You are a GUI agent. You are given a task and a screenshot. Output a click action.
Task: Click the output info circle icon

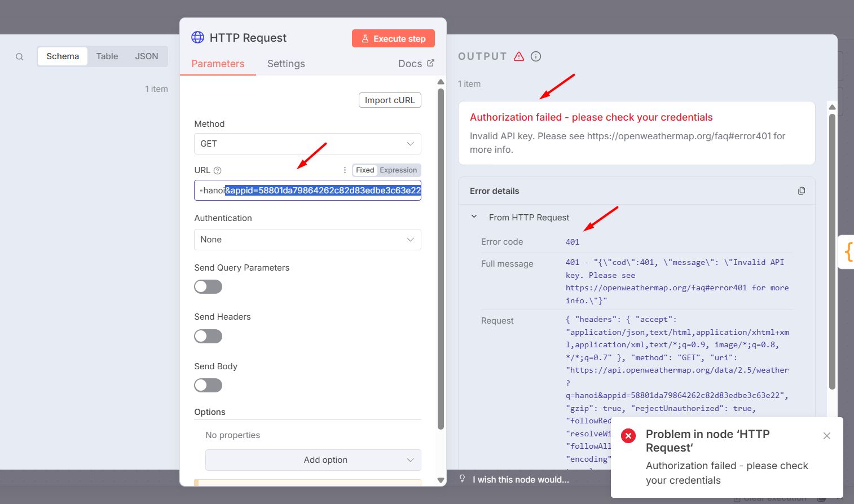536,56
